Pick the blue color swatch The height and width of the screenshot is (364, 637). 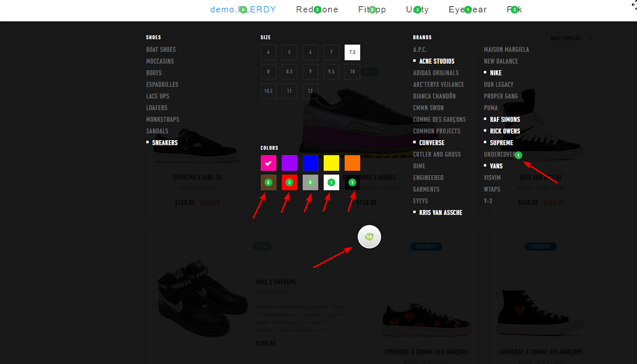pyautogui.click(x=311, y=163)
